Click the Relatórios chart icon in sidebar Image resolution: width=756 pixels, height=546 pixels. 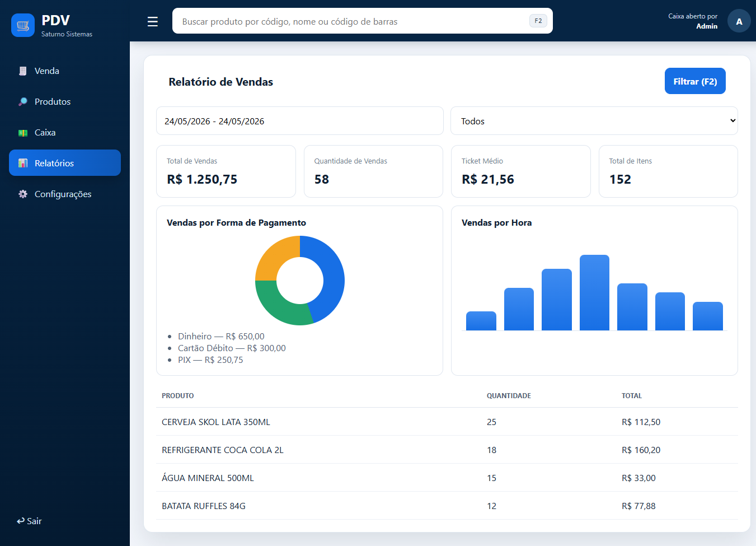(23, 163)
